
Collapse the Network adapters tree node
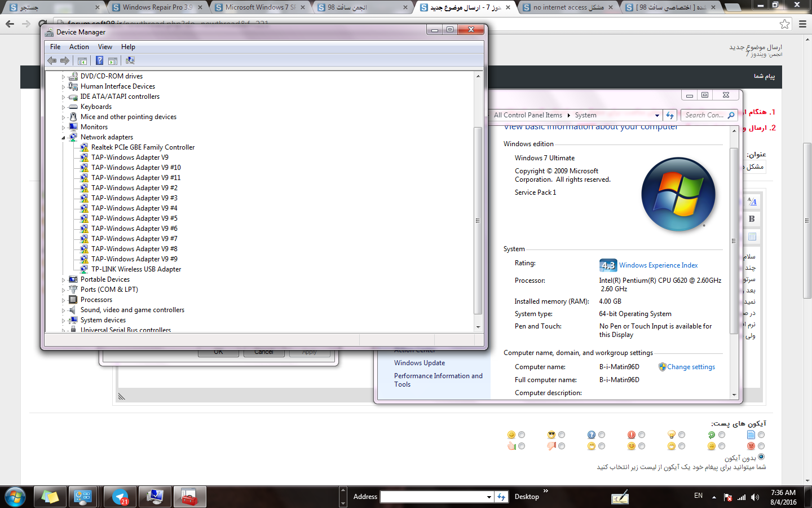(63, 138)
